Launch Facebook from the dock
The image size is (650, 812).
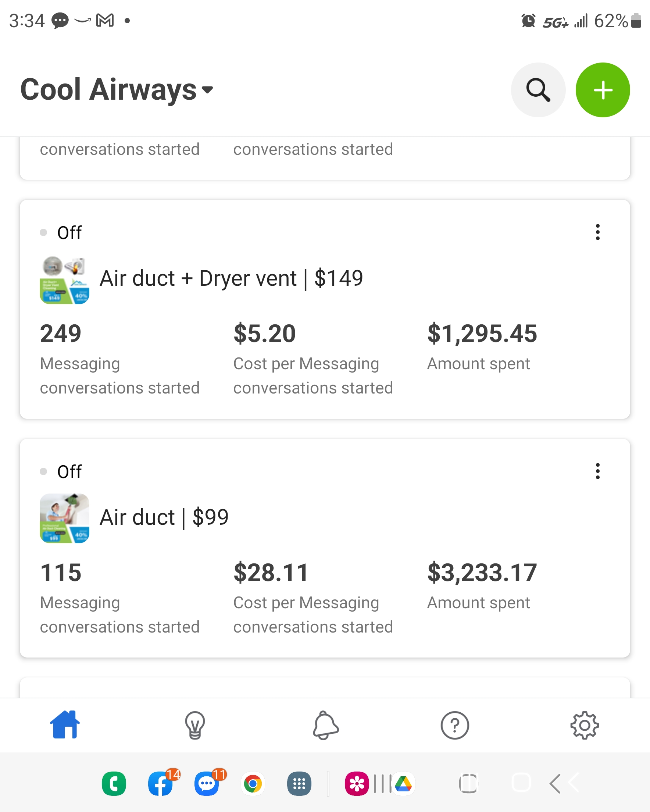click(x=161, y=784)
